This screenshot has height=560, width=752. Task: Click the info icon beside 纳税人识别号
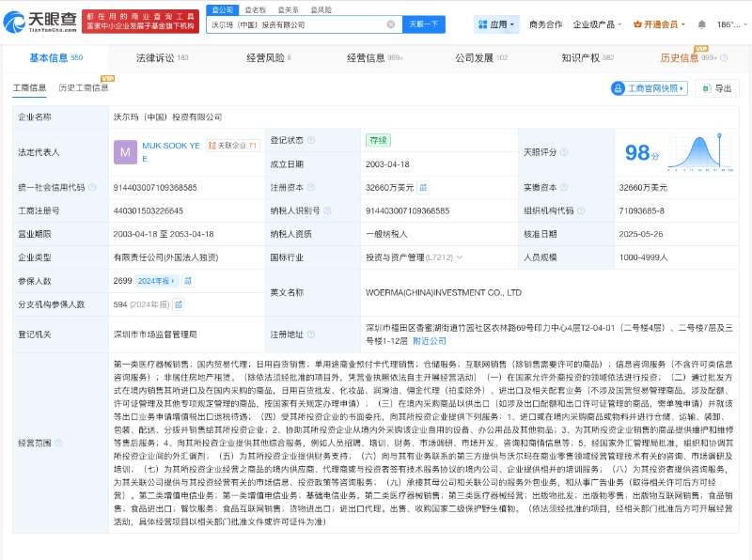[x=327, y=210]
